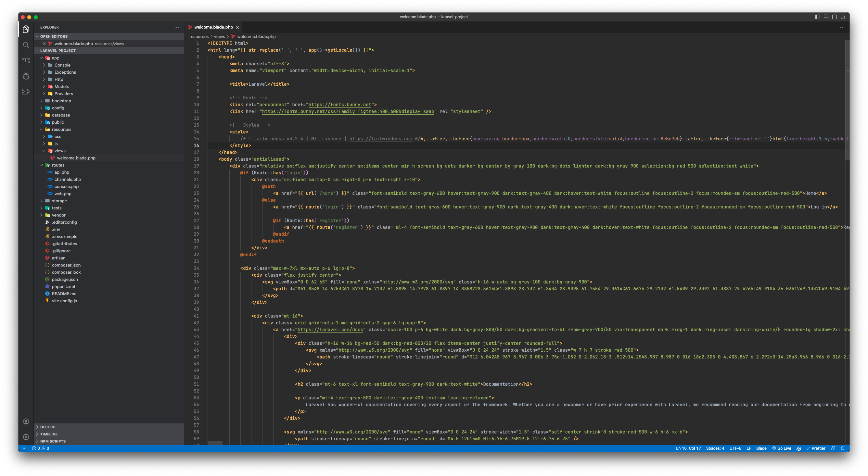Click the split editor right icon
Screen dimensions: 868x476
tap(834, 27)
